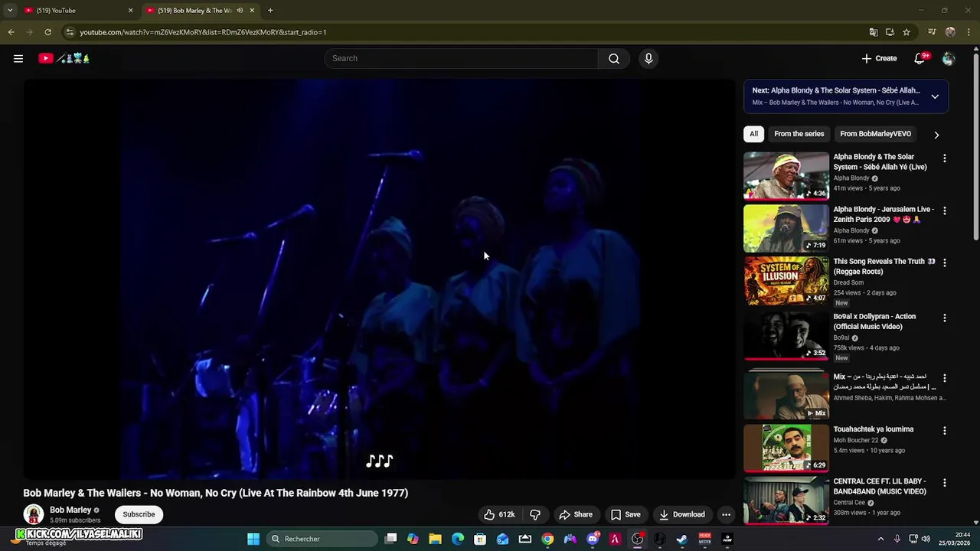Open options for Sébé Allah Yé video
The width and height of the screenshot is (980, 551).
(x=944, y=158)
